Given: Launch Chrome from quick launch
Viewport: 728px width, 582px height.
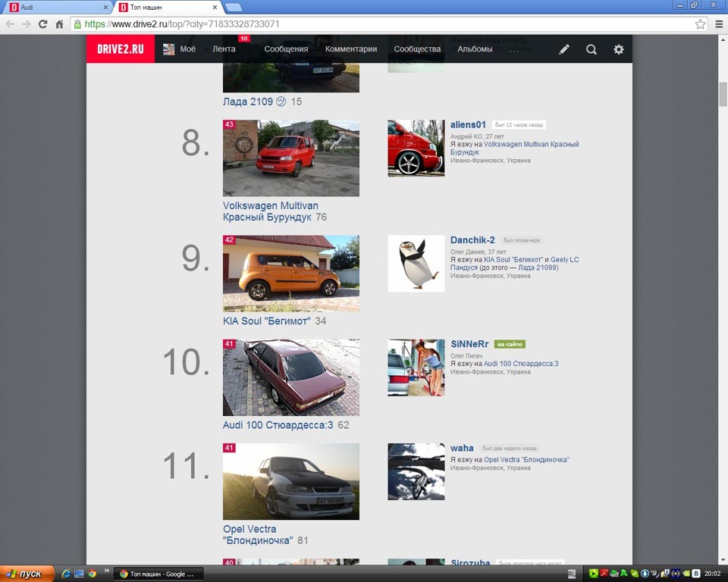Looking at the screenshot, I should (x=92, y=574).
